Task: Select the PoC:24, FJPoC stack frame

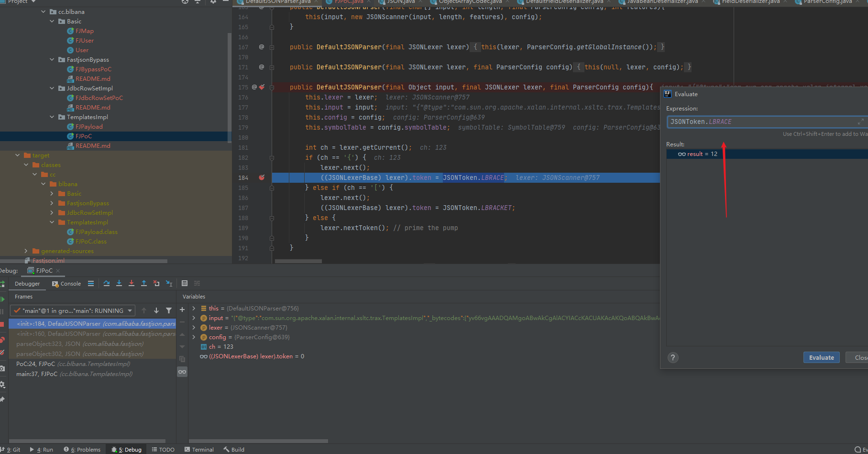Action: tap(92, 364)
